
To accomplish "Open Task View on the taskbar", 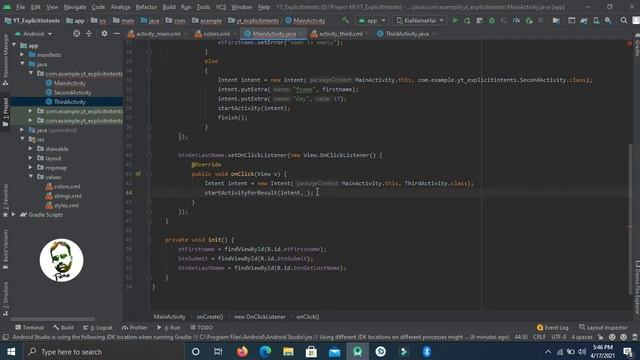I will pos(218,351).
